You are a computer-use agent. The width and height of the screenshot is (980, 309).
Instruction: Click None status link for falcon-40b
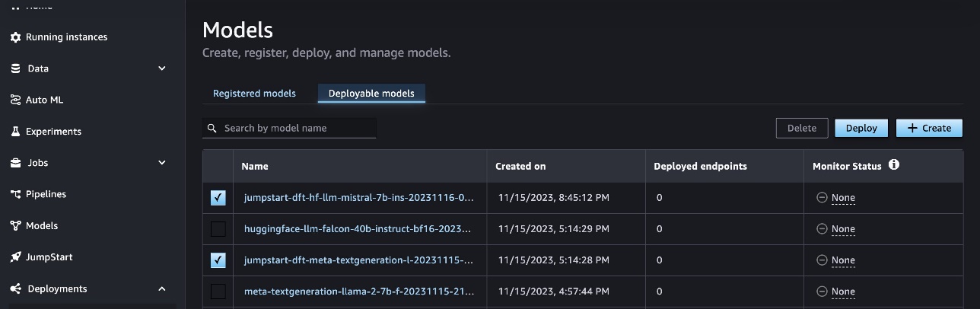point(843,228)
